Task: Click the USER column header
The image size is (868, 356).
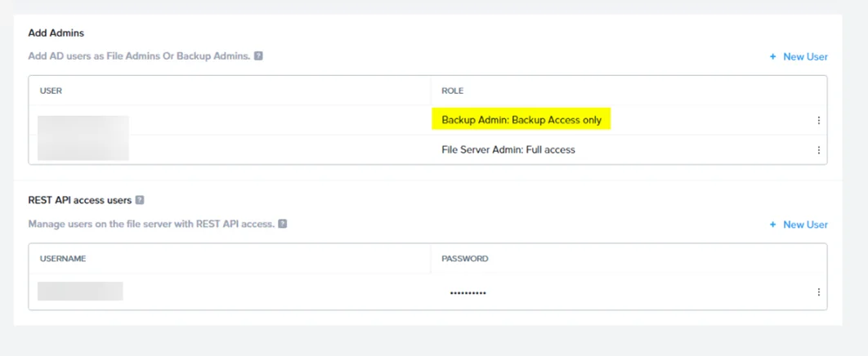Action: pyautogui.click(x=51, y=91)
